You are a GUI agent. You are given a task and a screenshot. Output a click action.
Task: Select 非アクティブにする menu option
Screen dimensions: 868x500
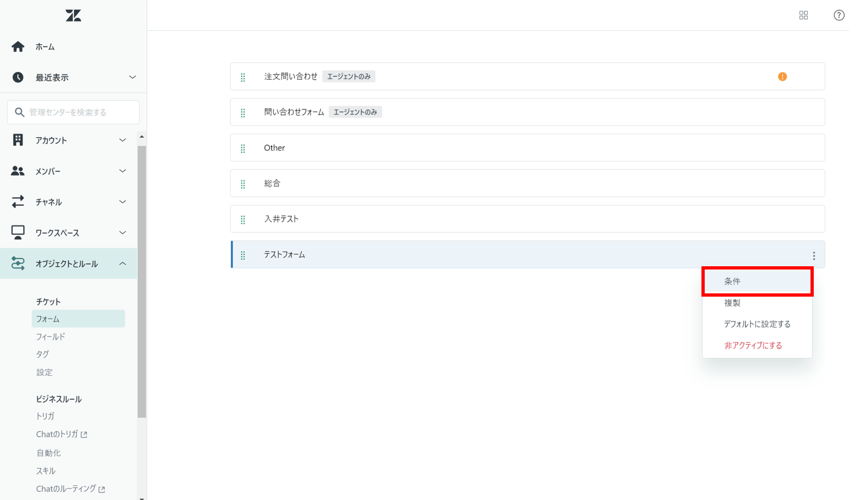(x=753, y=345)
